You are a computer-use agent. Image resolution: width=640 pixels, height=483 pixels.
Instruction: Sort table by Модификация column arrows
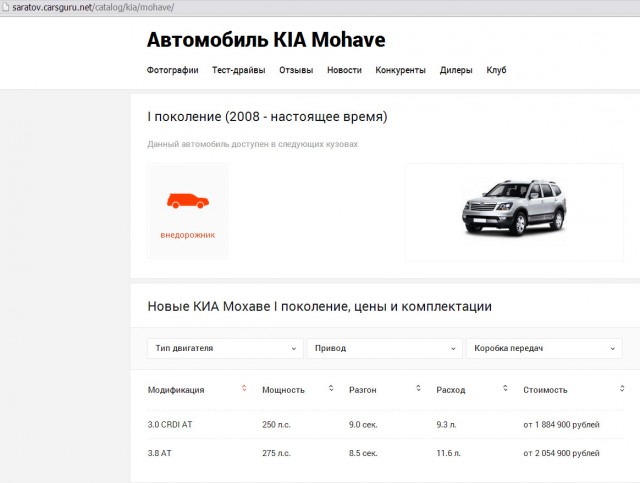244,388
